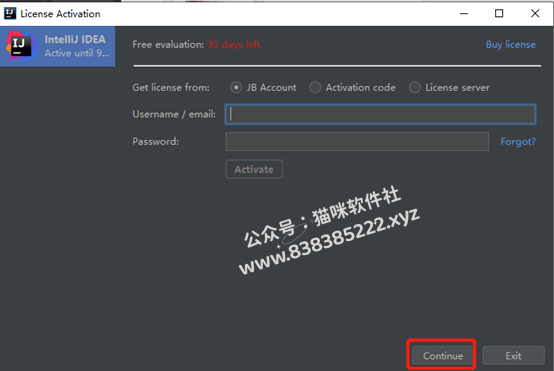
Task: Follow the Buy license link
Action: pos(511,45)
